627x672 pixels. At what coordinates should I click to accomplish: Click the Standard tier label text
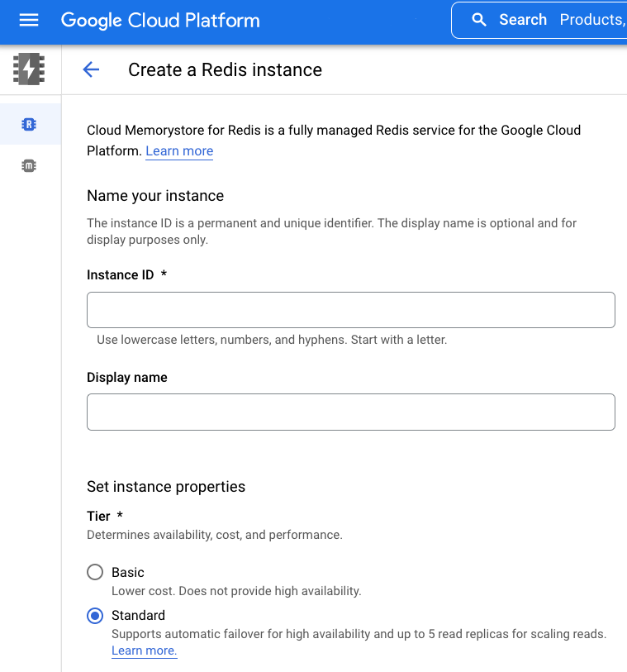[x=138, y=615]
